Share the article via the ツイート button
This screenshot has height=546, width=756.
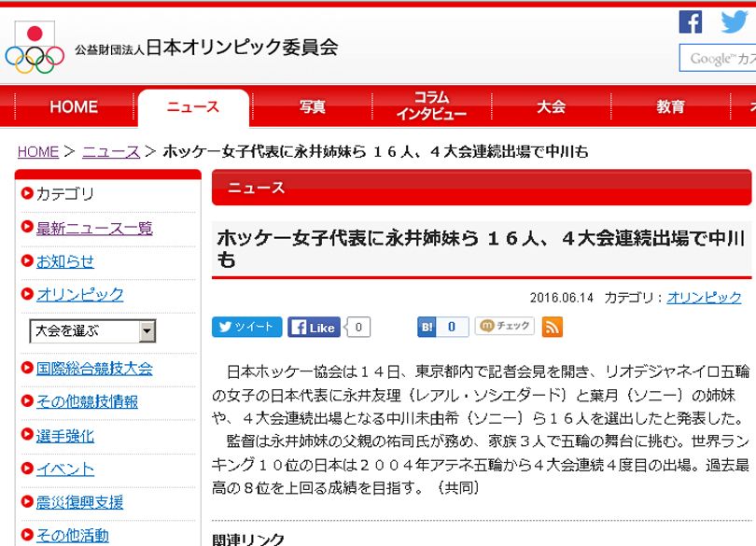coord(246,327)
